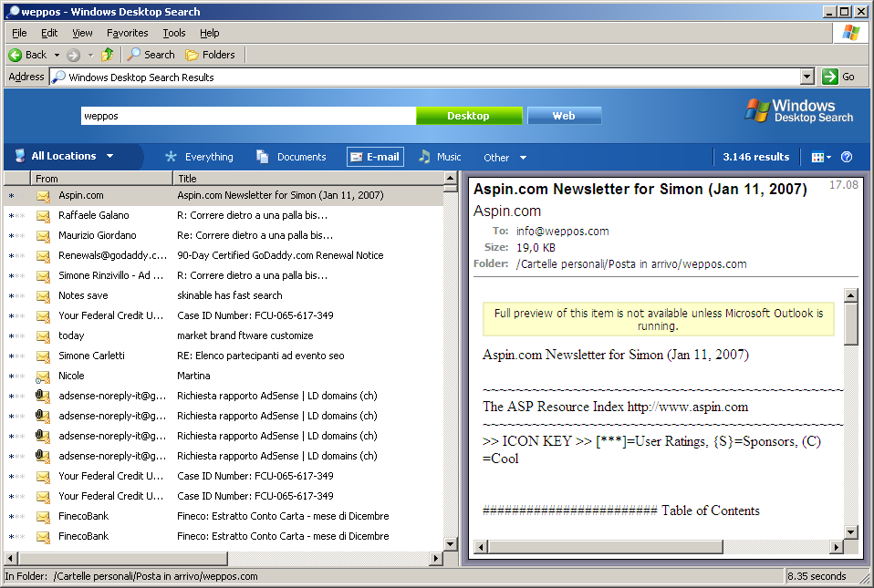
Task: Click the preview folder path Posta in arrivo/weppos.com
Action: pos(631,264)
